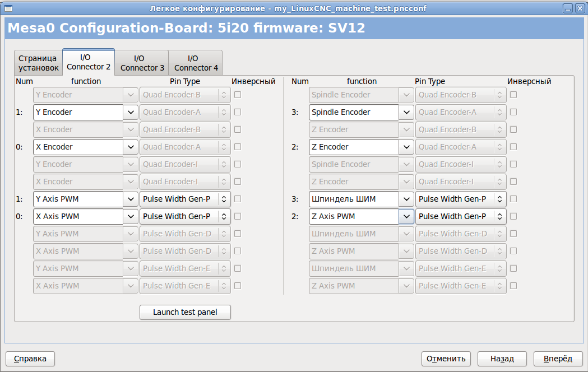Open the Y Encoder Quad Encoder-A function dropdown arrow
Image resolution: width=588 pixels, height=372 pixels.
pos(131,112)
